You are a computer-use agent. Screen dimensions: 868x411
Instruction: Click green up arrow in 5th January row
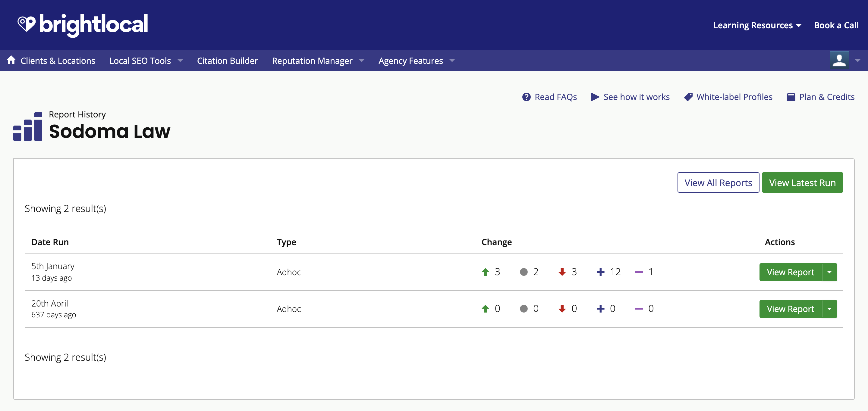pos(485,272)
